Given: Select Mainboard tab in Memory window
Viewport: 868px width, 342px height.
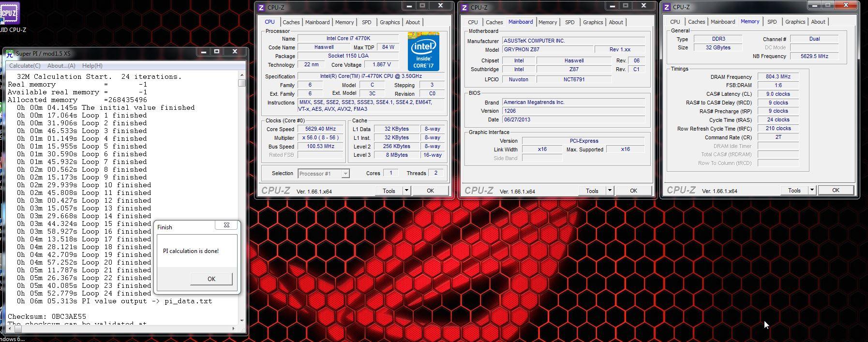Looking at the screenshot, I should coord(723,22).
